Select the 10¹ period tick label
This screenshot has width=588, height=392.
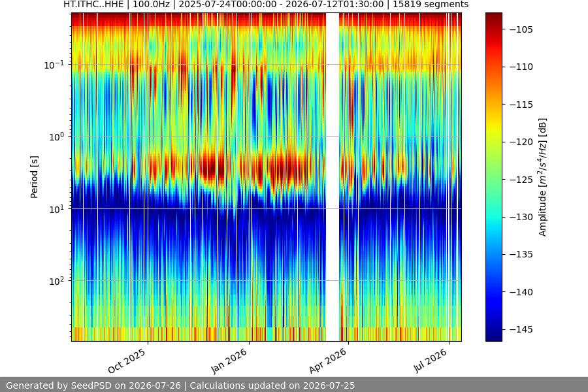click(x=56, y=208)
